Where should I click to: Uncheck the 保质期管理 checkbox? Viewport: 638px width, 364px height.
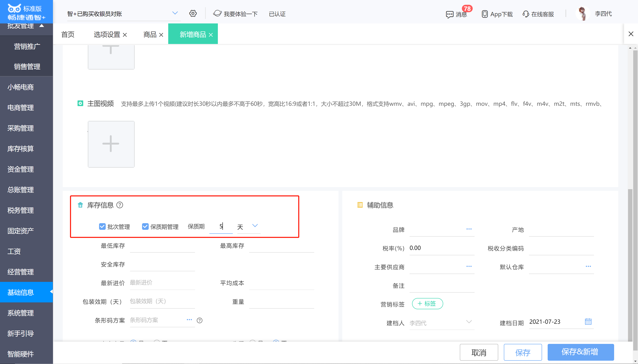[145, 226]
